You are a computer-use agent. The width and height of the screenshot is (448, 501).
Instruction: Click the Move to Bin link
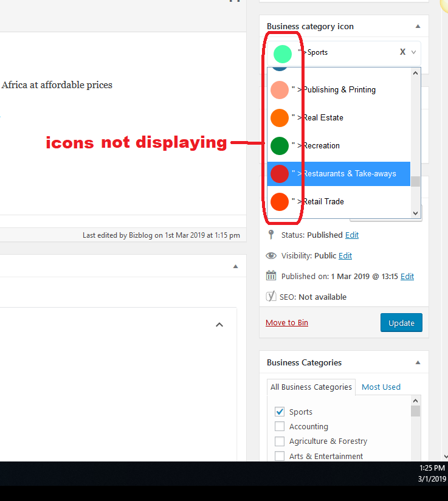[287, 323]
